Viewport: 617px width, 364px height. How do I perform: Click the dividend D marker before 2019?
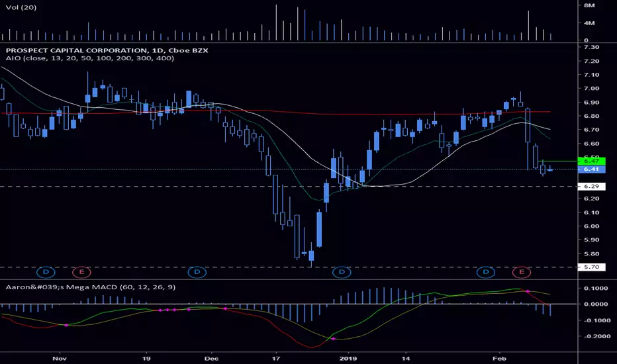click(342, 272)
